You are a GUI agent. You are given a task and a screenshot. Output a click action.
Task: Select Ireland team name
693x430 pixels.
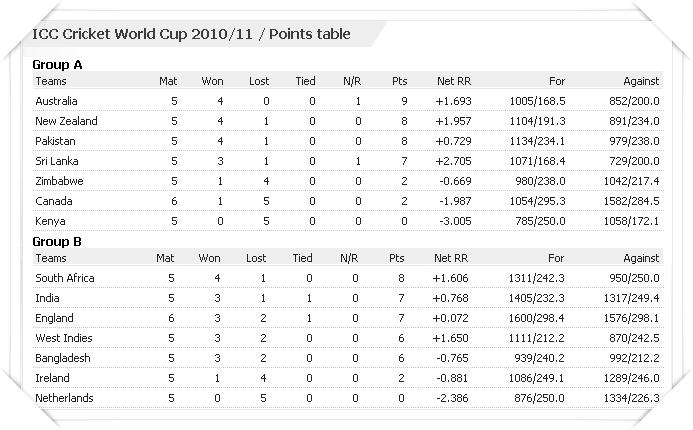52,378
